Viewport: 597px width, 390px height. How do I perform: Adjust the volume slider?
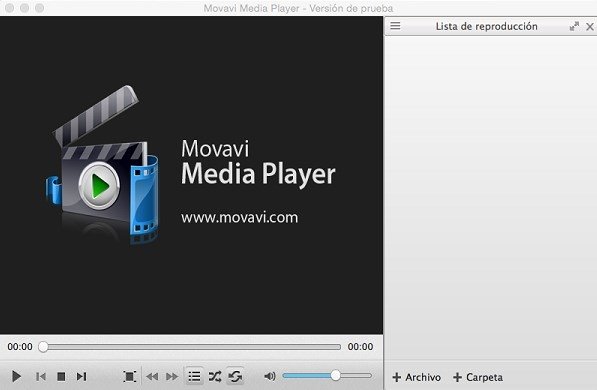pos(327,376)
